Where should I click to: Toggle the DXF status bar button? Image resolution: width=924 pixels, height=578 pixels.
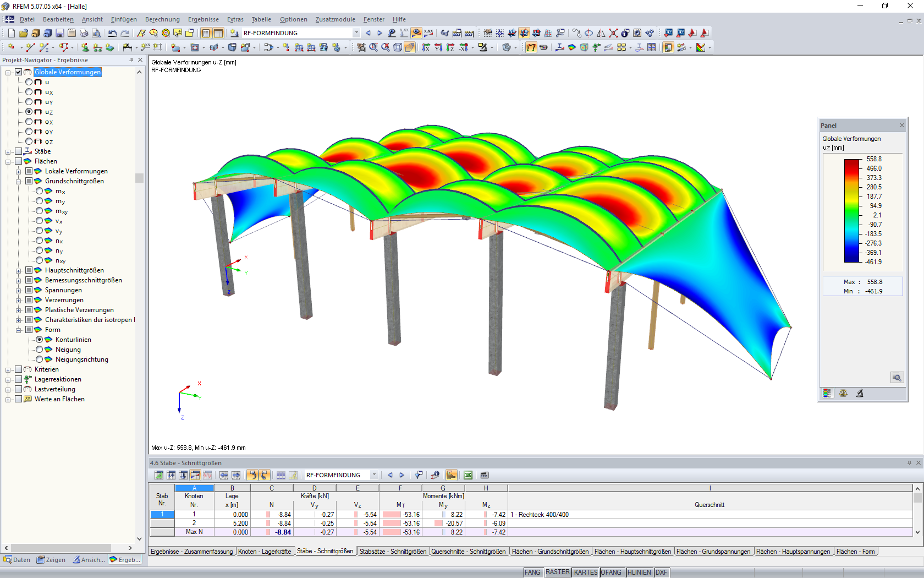click(662, 572)
